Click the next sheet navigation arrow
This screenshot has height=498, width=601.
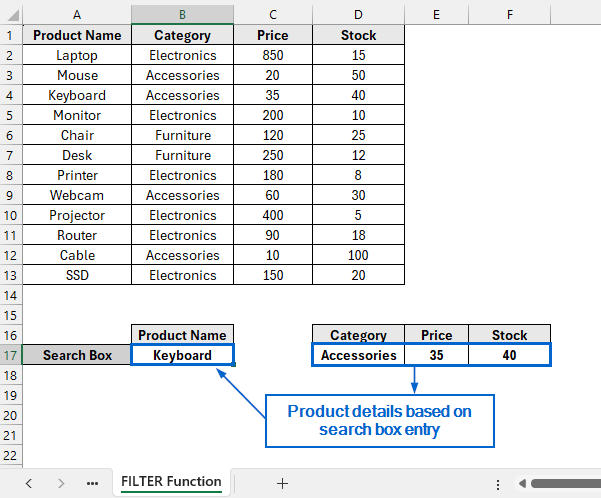pyautogui.click(x=61, y=483)
